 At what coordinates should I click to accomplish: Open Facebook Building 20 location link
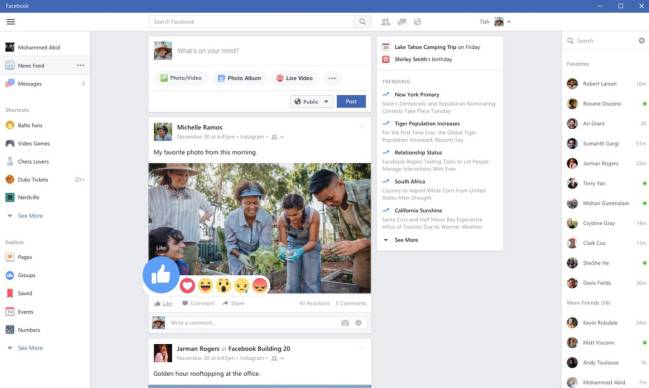(x=259, y=349)
